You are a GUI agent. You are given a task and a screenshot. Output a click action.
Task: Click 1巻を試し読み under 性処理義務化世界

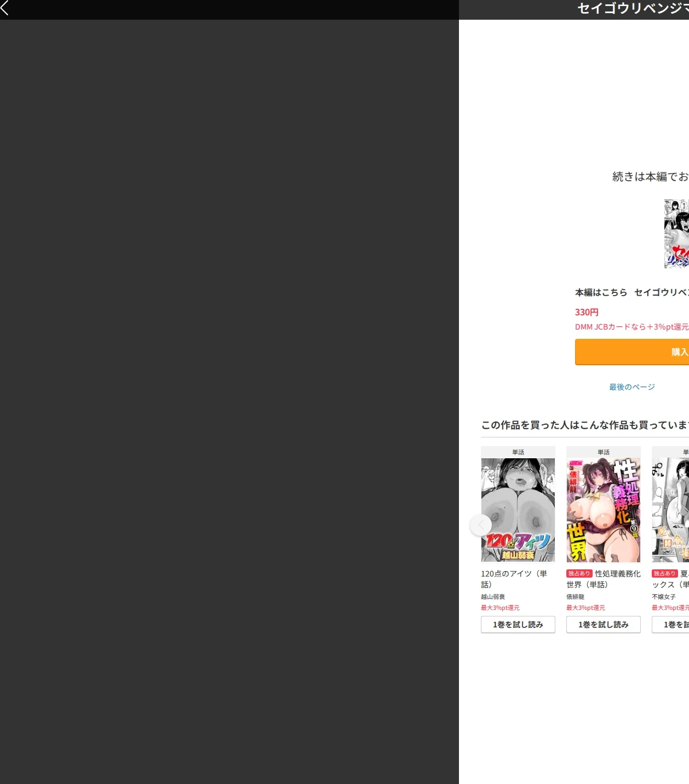click(x=604, y=625)
